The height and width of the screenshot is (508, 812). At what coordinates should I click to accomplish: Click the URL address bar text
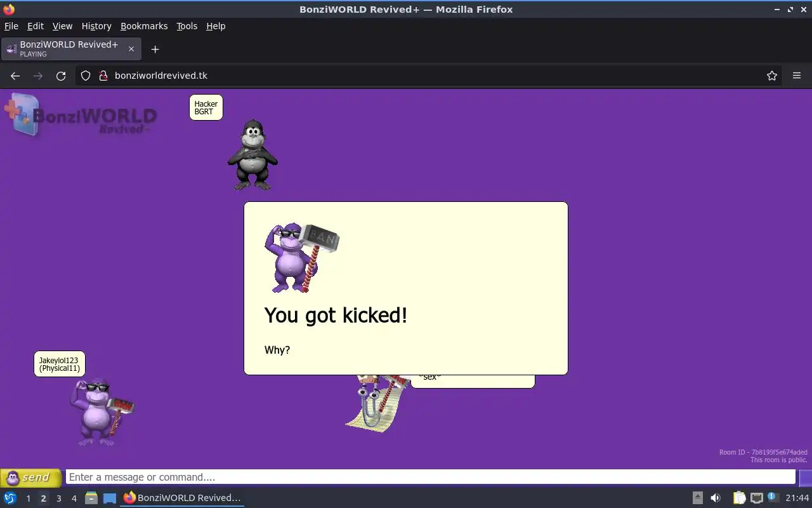point(161,76)
